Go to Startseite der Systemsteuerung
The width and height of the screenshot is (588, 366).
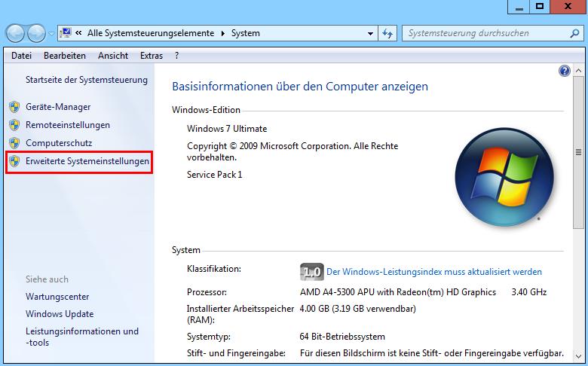point(87,80)
